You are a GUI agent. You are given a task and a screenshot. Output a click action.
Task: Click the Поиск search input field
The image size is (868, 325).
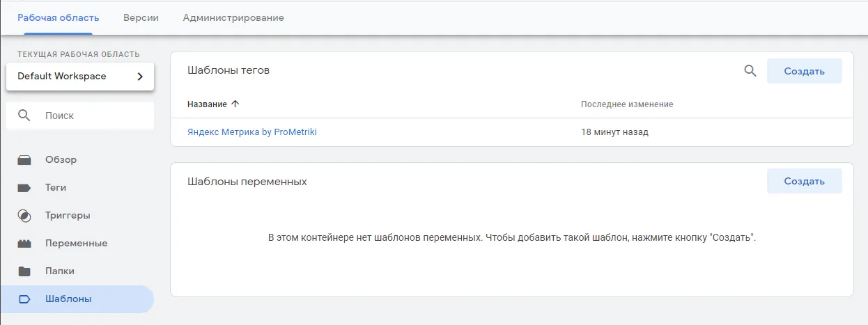[x=80, y=116]
